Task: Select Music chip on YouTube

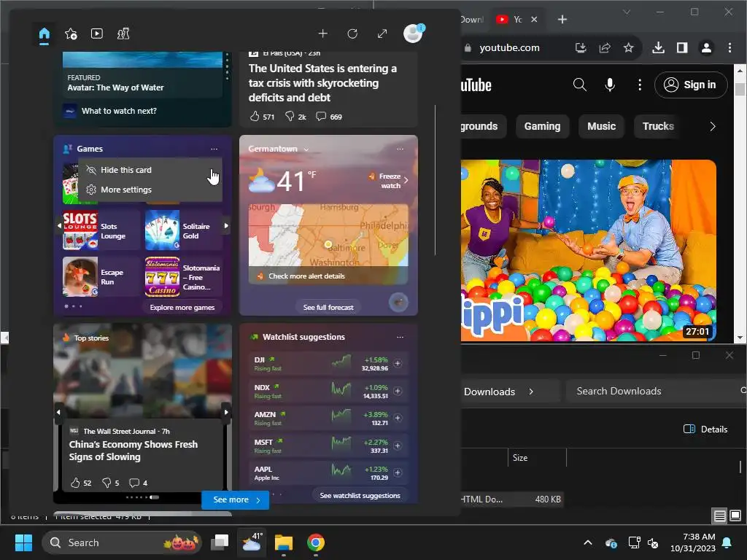Action: point(601,126)
